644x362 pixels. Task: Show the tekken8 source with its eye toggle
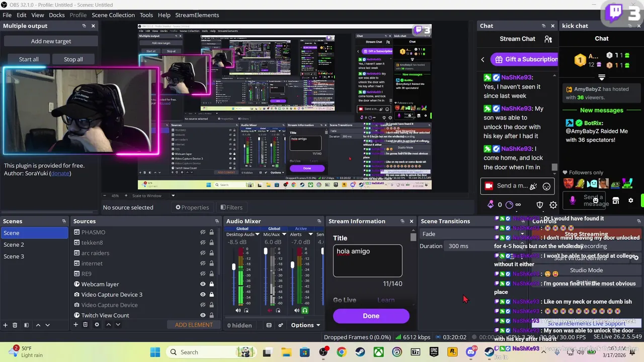click(203, 243)
